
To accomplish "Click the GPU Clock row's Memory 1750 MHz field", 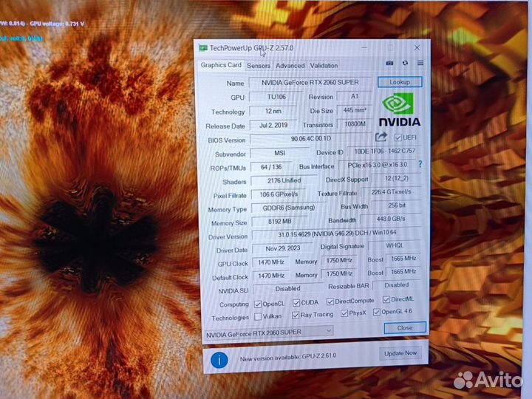I will [339, 261].
